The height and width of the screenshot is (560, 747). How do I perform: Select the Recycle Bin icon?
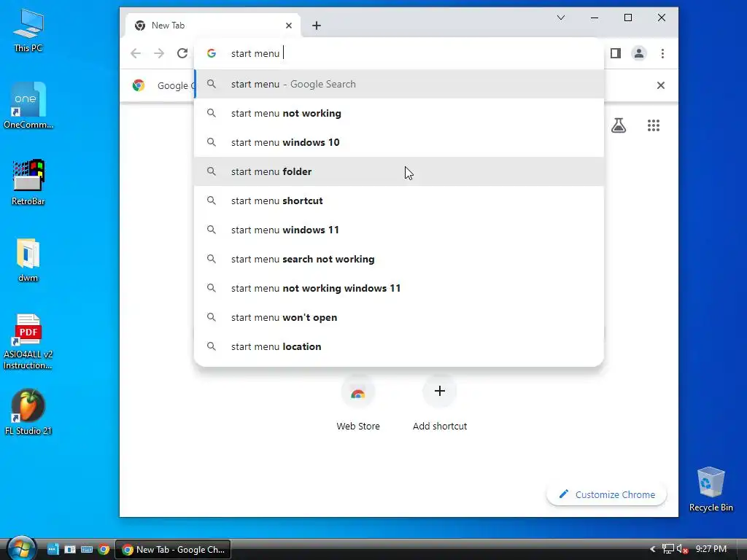(x=711, y=489)
